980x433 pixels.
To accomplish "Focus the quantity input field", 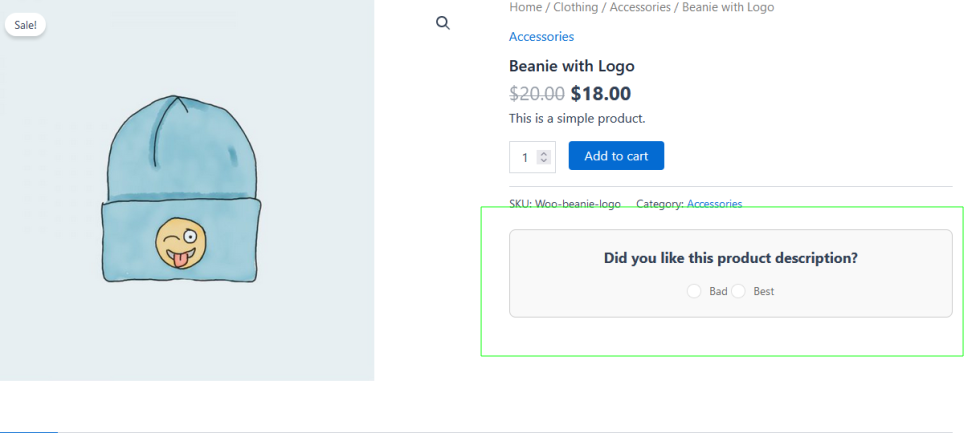I will point(524,157).
